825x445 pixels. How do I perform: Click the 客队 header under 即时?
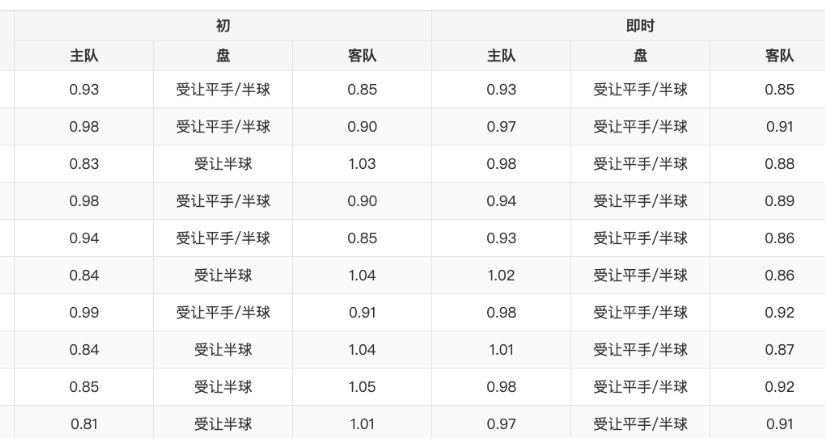click(x=779, y=56)
